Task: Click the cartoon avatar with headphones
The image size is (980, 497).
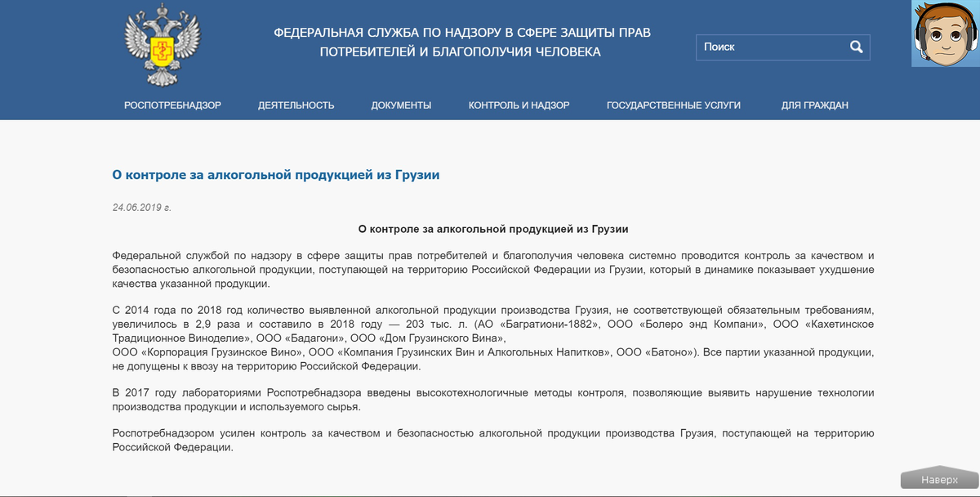Action: 946,34
